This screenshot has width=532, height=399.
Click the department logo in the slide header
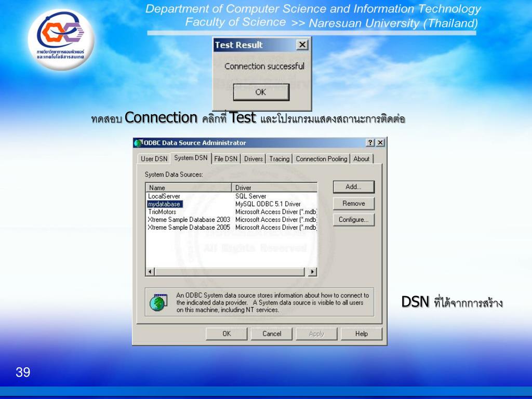coord(61,39)
